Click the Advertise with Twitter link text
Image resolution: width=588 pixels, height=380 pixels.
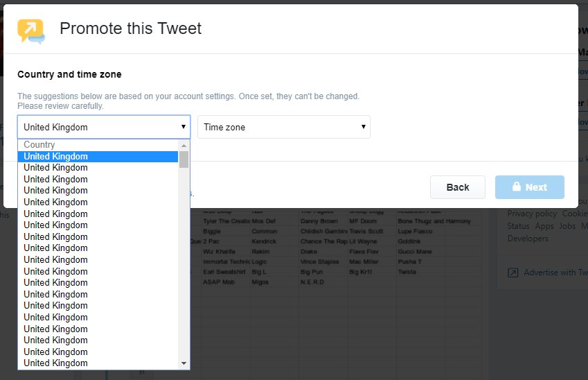click(555, 273)
